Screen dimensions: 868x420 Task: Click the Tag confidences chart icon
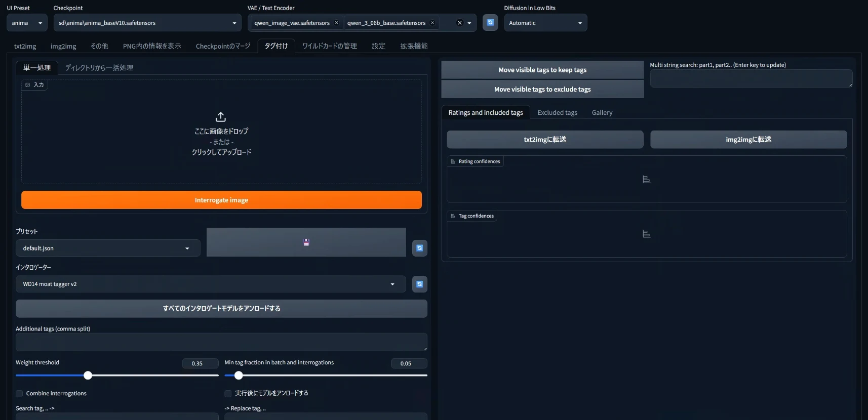646,234
